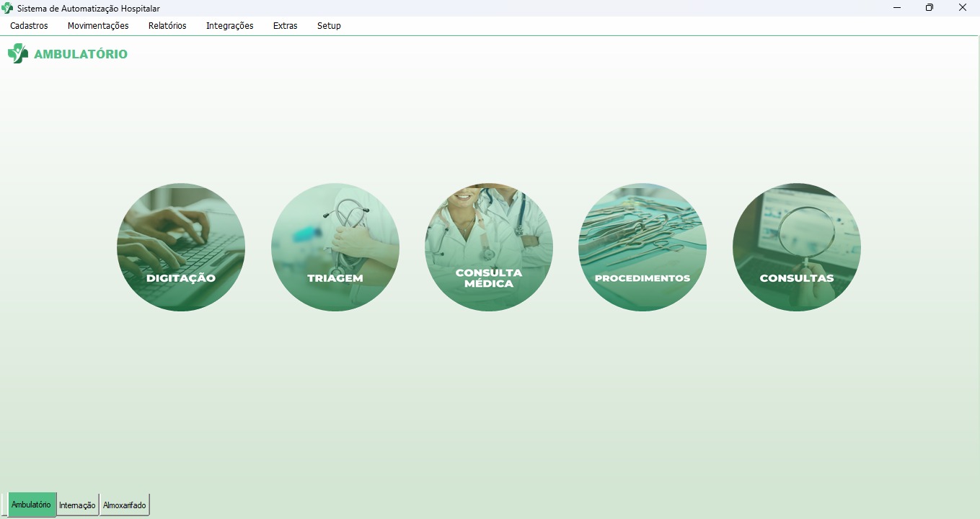This screenshot has width=980, height=519.
Task: Select the Ambulatório tab at bottom
Action: tap(32, 505)
